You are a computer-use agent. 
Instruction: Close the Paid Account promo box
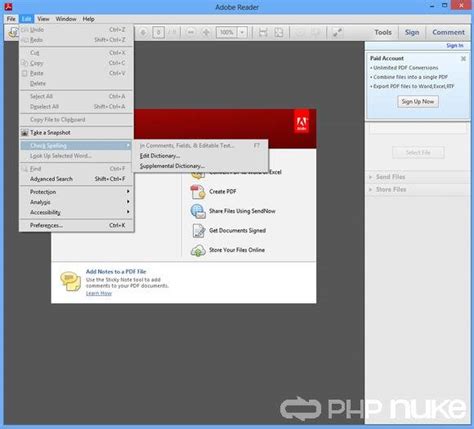point(463,59)
